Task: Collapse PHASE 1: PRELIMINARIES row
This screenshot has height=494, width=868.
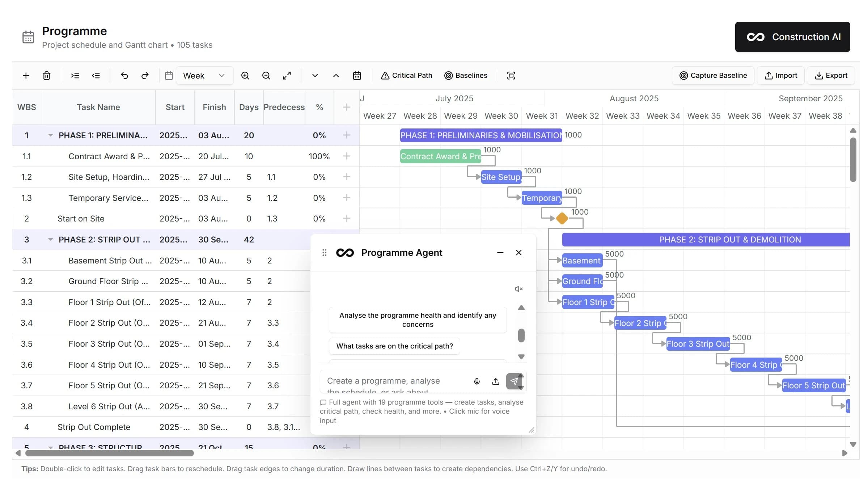Action: [x=50, y=135]
